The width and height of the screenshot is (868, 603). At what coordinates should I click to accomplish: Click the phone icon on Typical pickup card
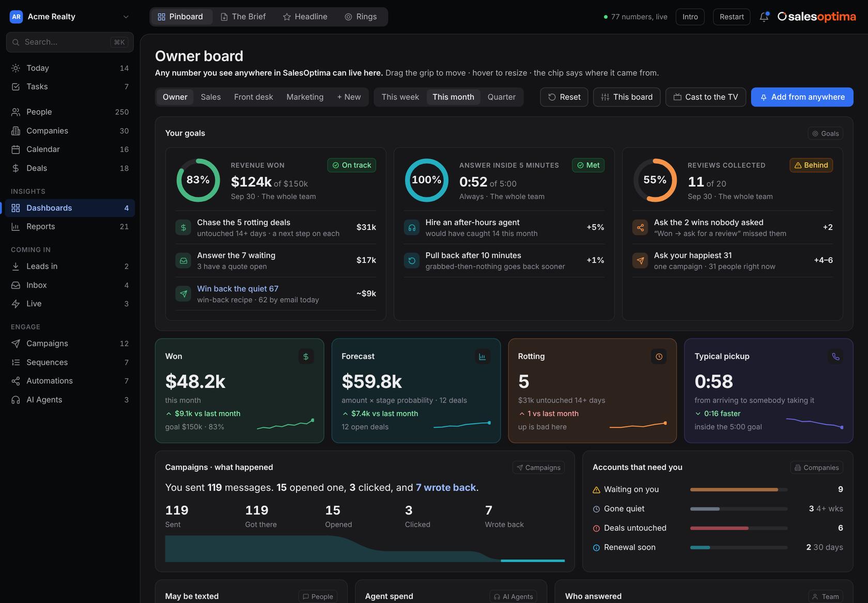(835, 357)
